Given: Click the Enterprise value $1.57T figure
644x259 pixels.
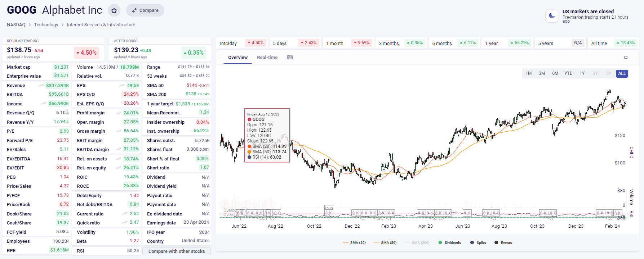Looking at the screenshot, I should tap(61, 76).
